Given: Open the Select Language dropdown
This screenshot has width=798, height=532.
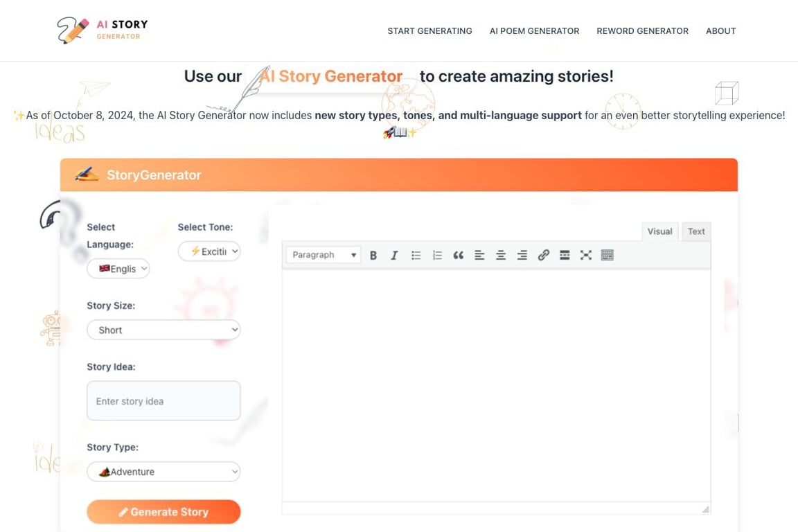Looking at the screenshot, I should (118, 268).
